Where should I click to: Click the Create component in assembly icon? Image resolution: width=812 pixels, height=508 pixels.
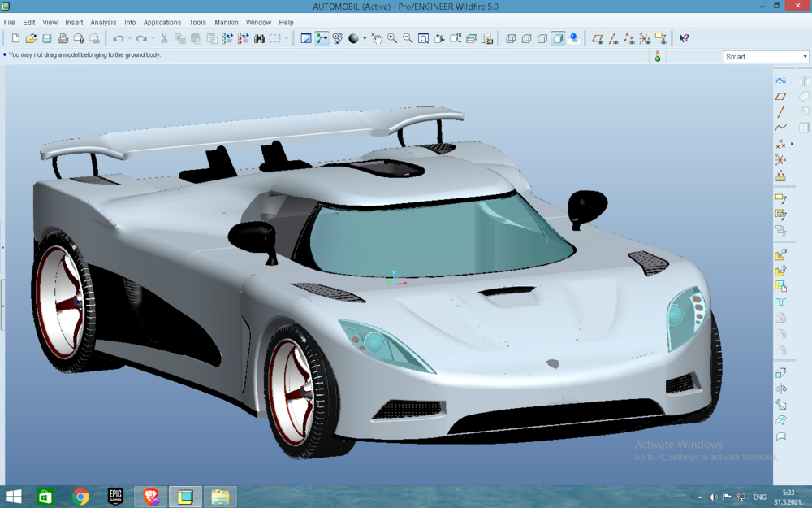[x=780, y=270]
